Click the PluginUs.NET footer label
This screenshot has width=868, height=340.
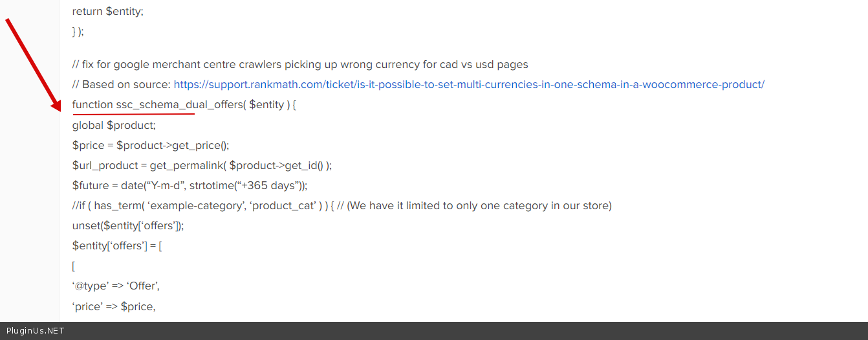pyautogui.click(x=36, y=331)
